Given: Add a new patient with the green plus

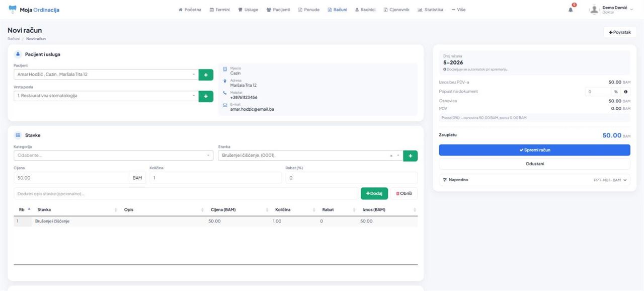Looking at the screenshot, I should (x=206, y=75).
